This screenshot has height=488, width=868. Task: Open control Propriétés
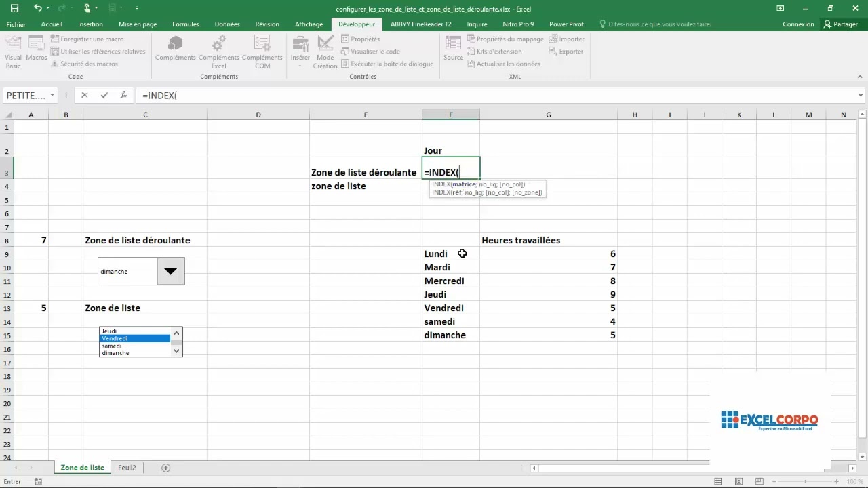(x=359, y=39)
